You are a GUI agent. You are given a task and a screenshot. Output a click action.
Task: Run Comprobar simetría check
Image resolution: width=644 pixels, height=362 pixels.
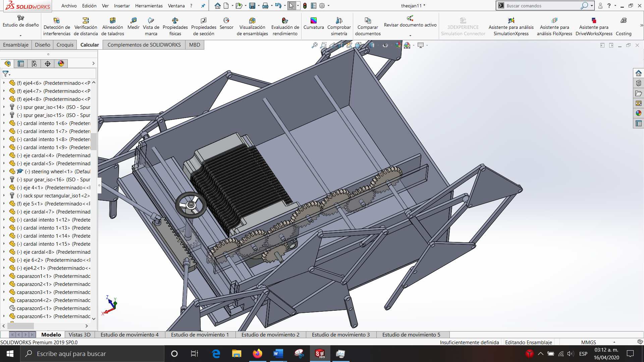[339, 26]
